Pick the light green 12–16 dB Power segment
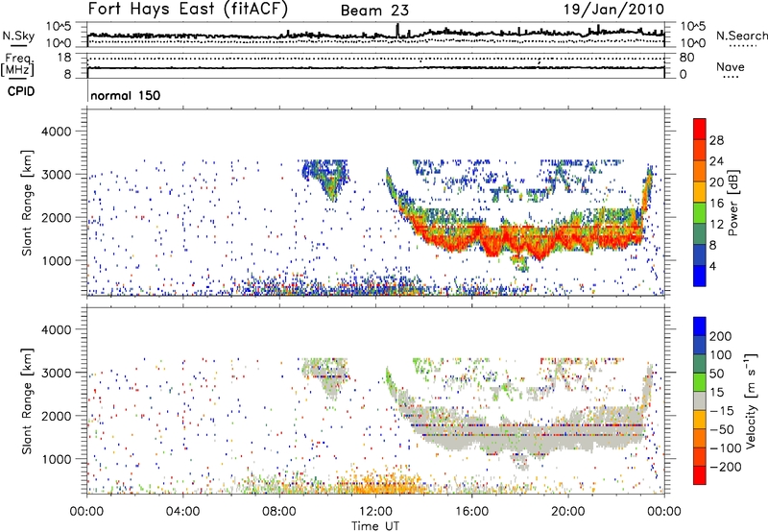The width and height of the screenshot is (768, 532). click(700, 213)
